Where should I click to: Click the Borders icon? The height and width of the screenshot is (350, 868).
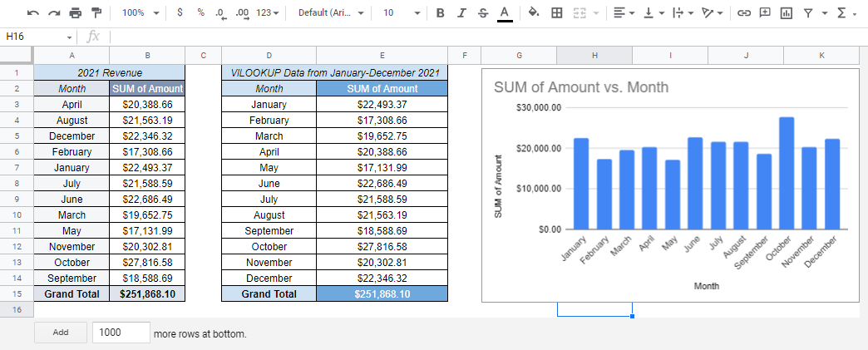coord(557,13)
